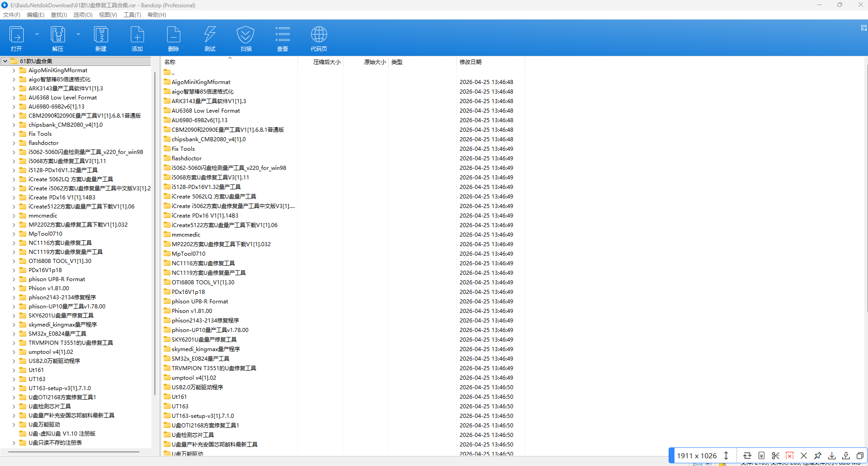Screen dimensions: 868x466
Task: Sort by the 原始大小 column header
Action: [x=366, y=62]
